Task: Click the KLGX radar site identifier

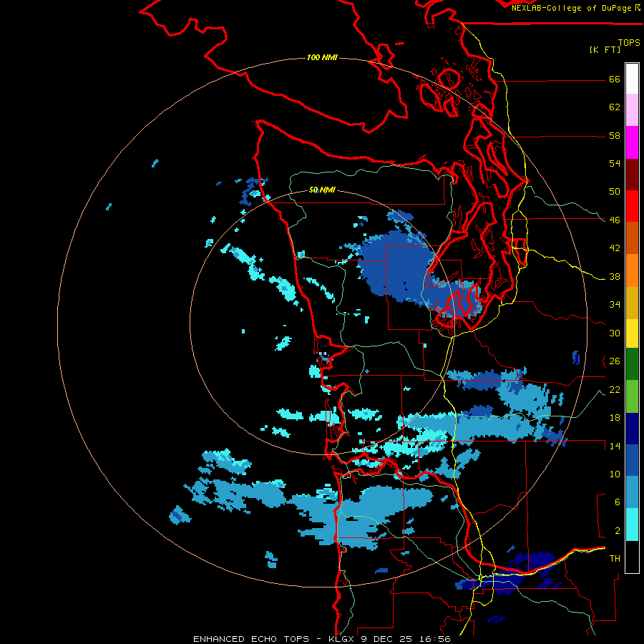Action: [343, 639]
